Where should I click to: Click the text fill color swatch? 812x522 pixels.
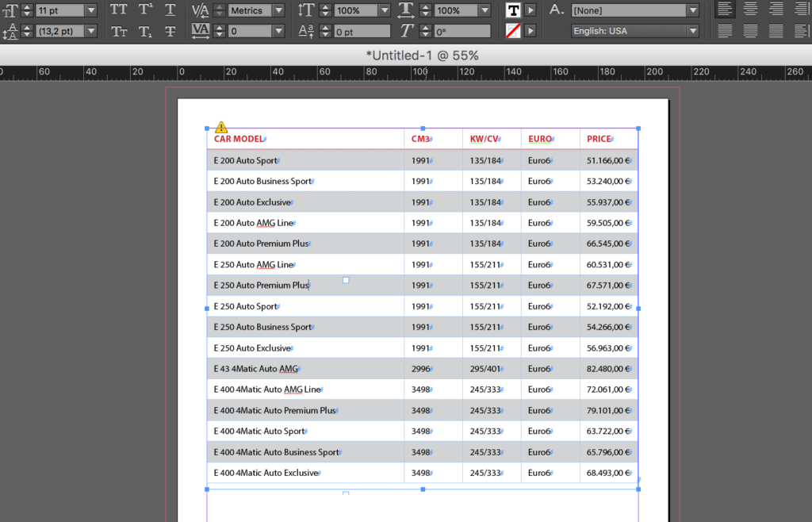(513, 10)
